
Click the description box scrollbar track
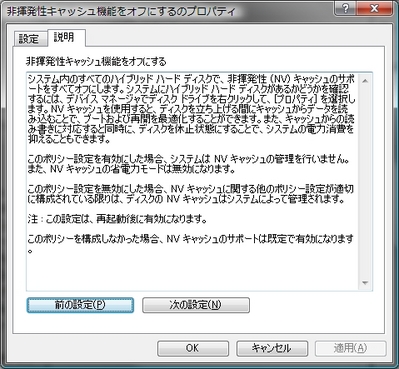pos(365,182)
